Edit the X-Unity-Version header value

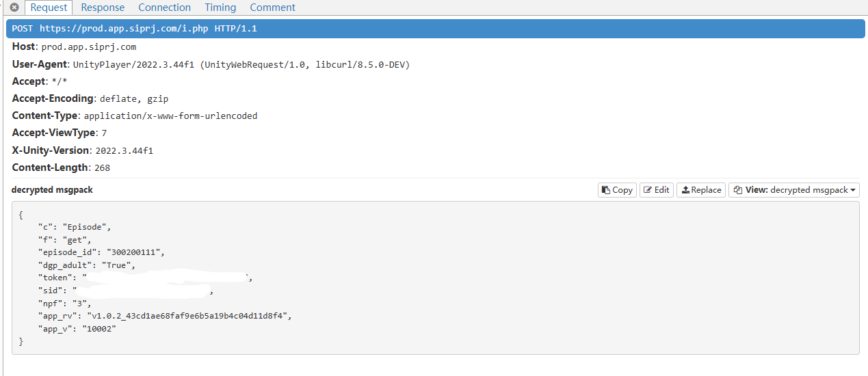pos(124,150)
